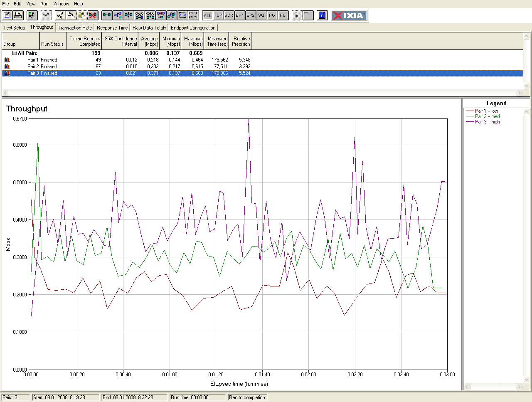Click the Print icon in toolbar

18,15
